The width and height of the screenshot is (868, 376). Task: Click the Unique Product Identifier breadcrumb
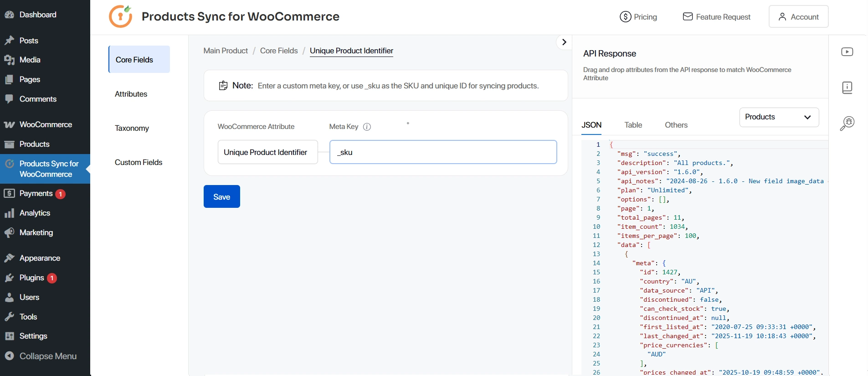pyautogui.click(x=351, y=51)
